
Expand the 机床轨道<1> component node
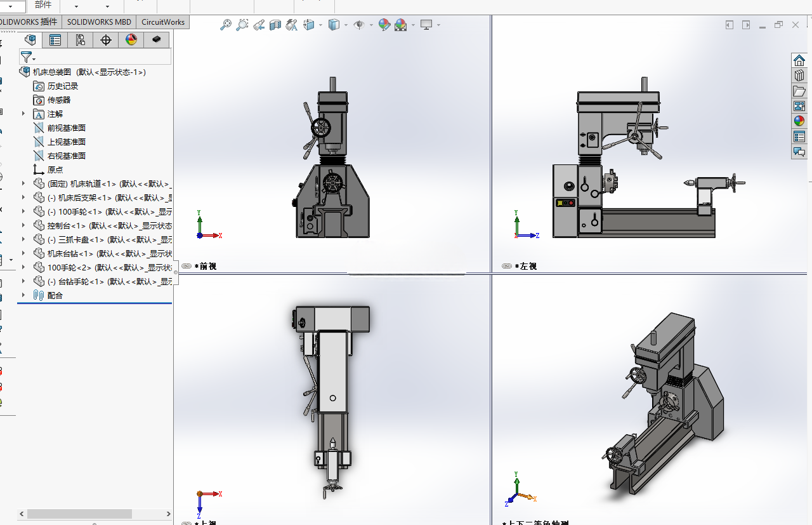[23, 183]
